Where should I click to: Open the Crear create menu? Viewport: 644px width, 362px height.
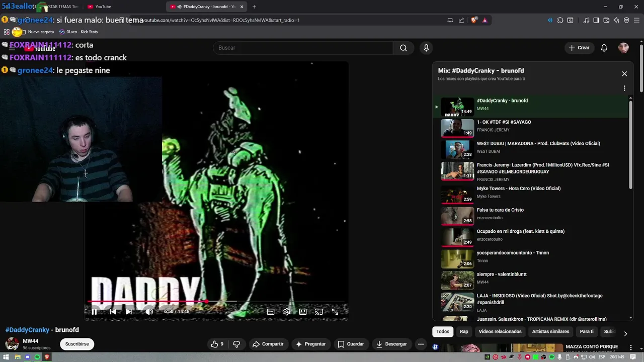(579, 48)
